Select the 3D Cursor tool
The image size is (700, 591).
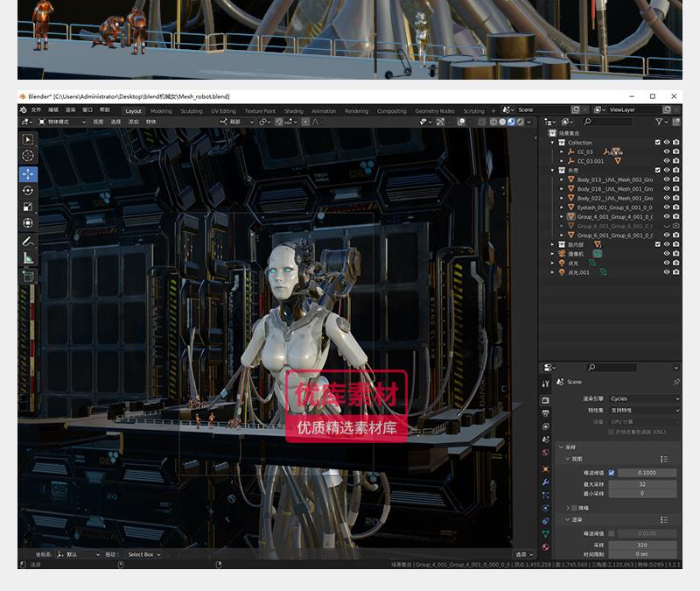coord(28,156)
